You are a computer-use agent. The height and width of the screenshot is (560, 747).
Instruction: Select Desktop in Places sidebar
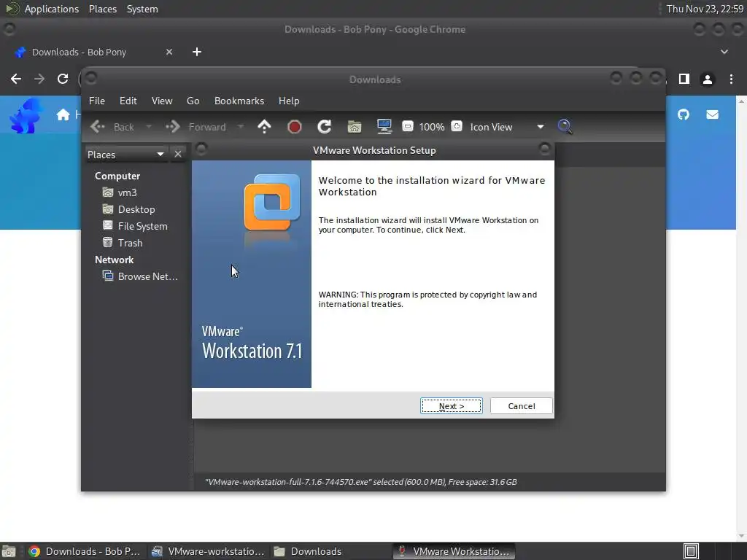pyautogui.click(x=128, y=209)
